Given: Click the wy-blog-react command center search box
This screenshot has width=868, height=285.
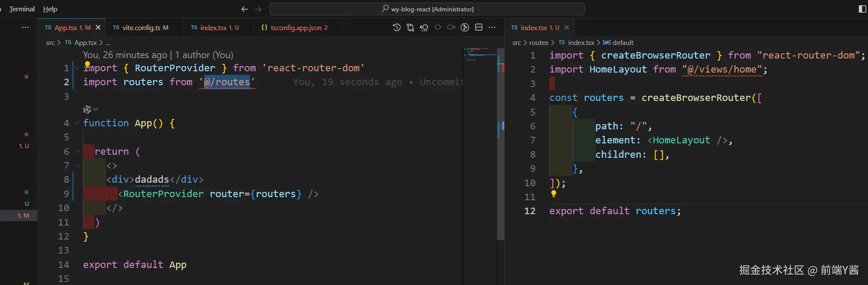Looking at the screenshot, I should click(427, 9).
